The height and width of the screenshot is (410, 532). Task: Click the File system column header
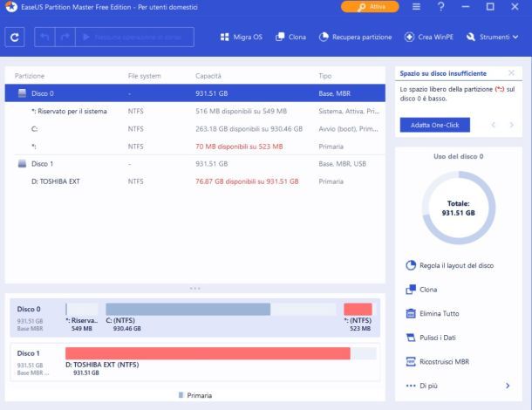click(144, 76)
